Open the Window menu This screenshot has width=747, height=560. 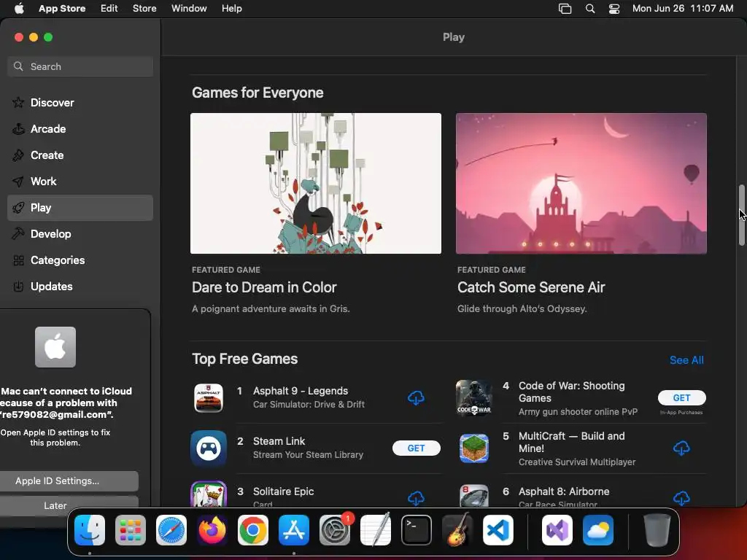pos(189,9)
